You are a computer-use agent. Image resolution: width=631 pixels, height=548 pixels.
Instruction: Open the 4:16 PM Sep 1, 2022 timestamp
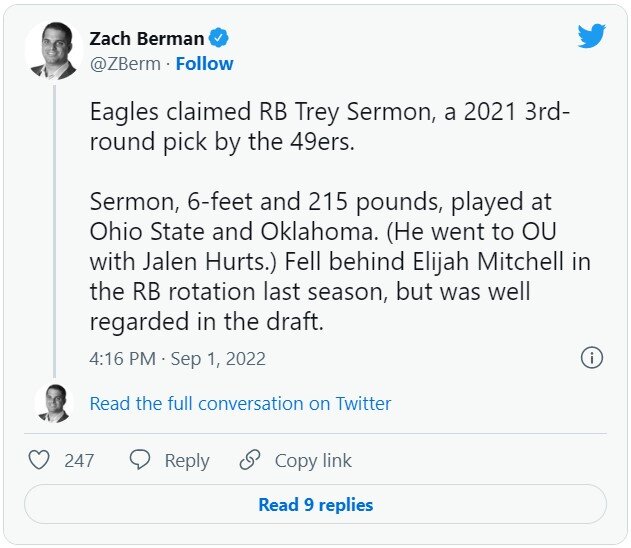point(177,358)
